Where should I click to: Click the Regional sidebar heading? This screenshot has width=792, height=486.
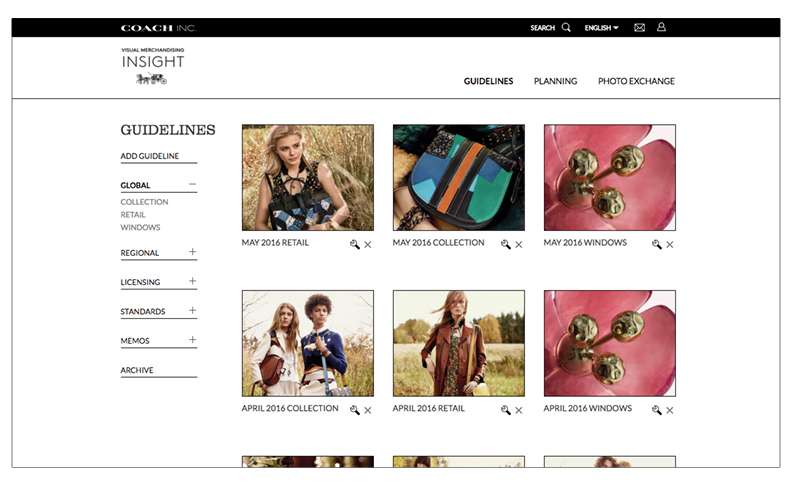(140, 253)
